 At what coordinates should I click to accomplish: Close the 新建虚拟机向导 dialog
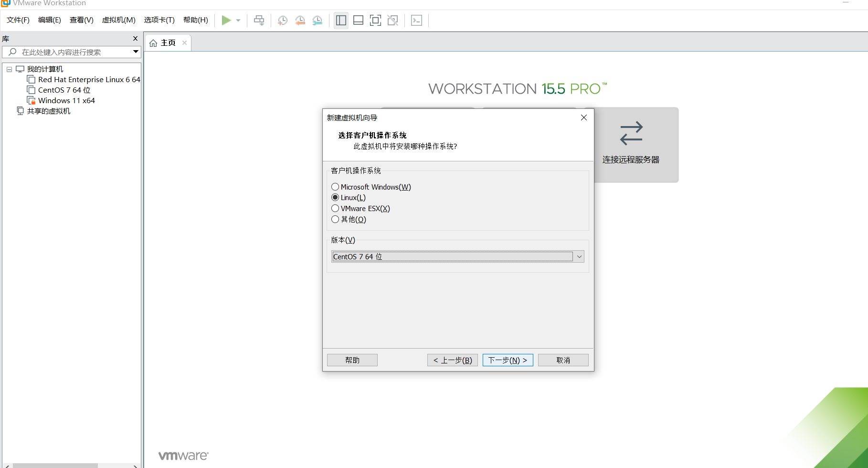584,117
